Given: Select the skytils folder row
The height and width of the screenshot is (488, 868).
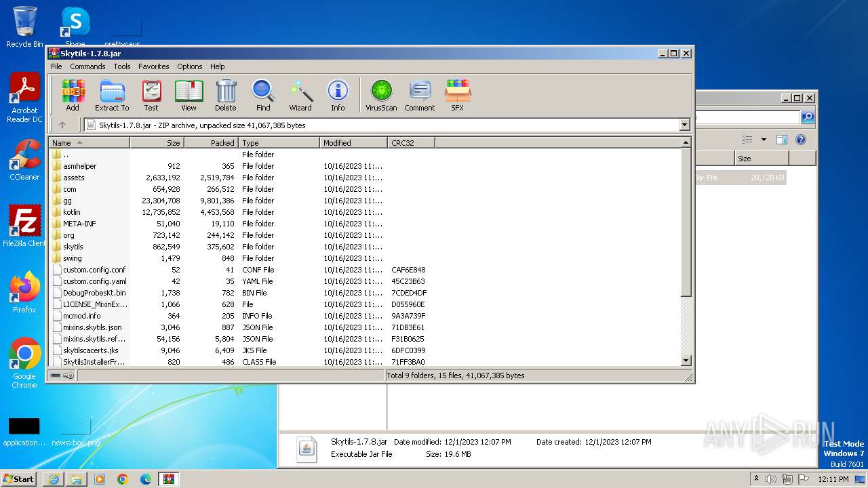Looking at the screenshot, I should (365, 247).
